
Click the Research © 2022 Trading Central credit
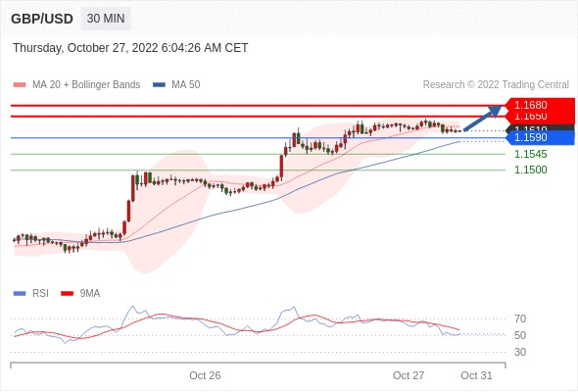click(496, 85)
